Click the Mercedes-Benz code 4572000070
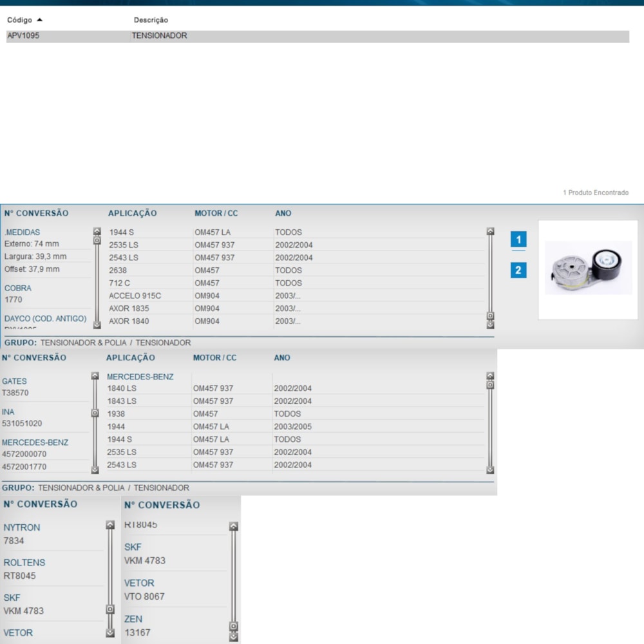644x644 pixels. click(24, 454)
